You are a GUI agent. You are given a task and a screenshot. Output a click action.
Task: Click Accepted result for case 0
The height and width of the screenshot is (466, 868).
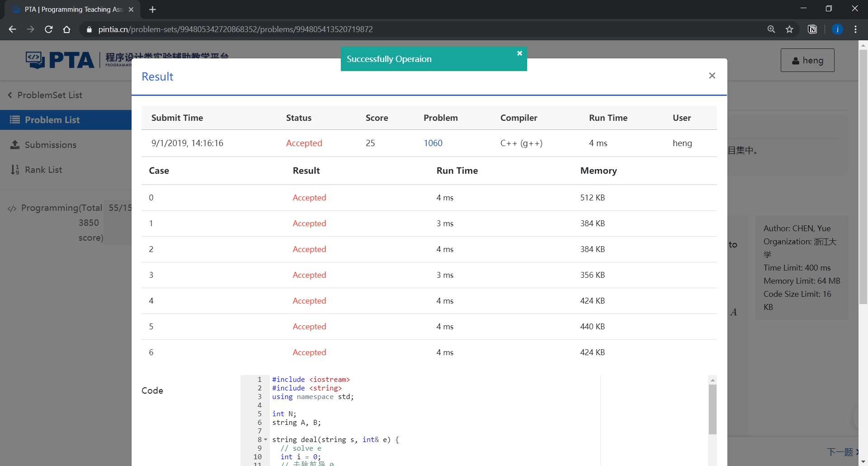(309, 198)
